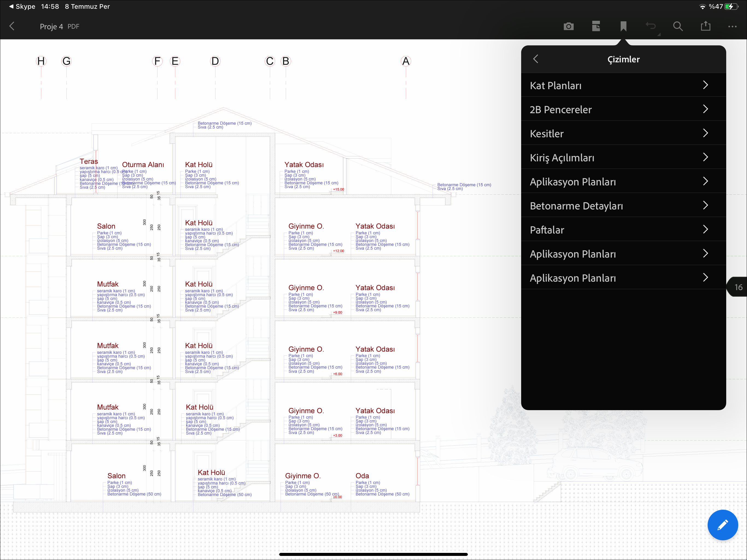Screen dimensions: 747x560
Task: Open the three-dots more menu
Action: click(732, 26)
